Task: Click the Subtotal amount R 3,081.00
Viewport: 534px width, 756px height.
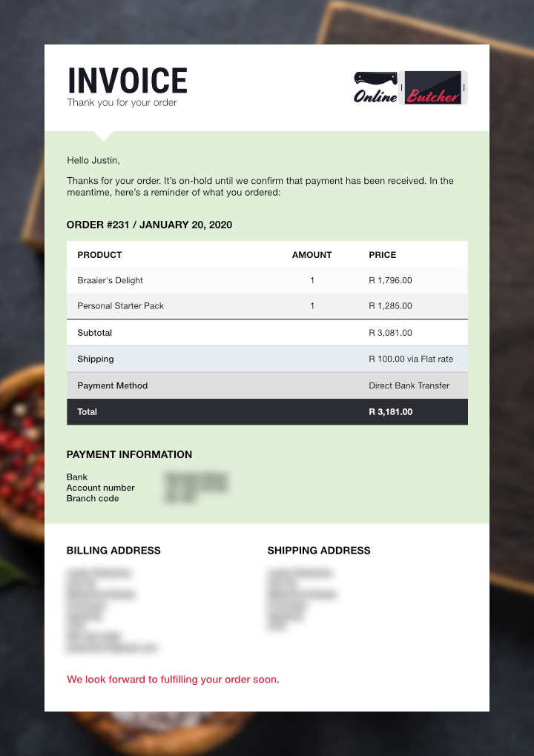Action: tap(390, 333)
